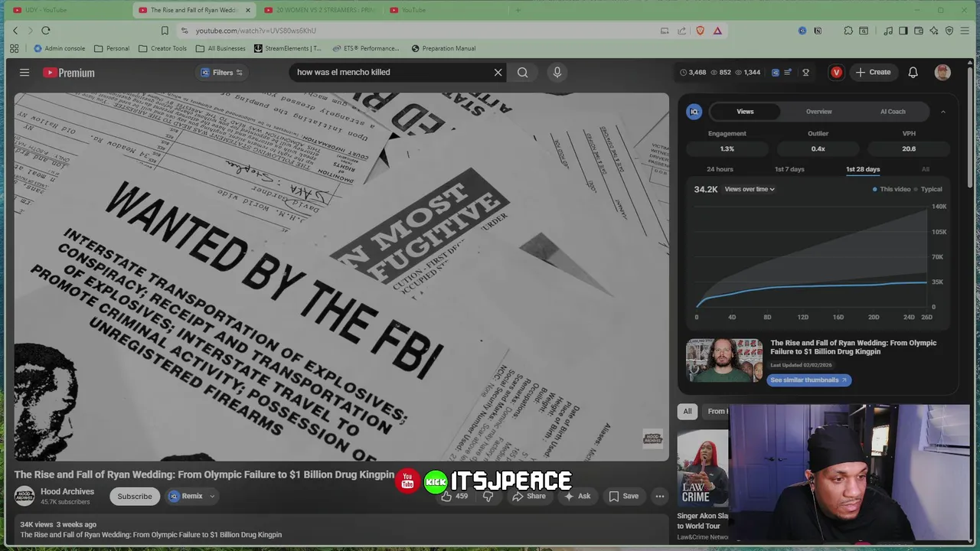Collapse the vidIQ analytics panel chevron
This screenshot has height=551, width=980.
[x=942, y=112]
